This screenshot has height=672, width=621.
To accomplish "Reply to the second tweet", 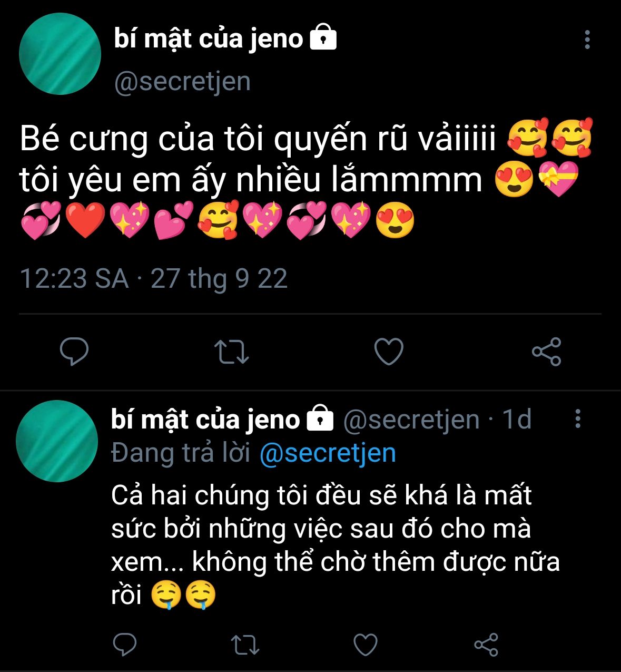I will pos(125,644).
